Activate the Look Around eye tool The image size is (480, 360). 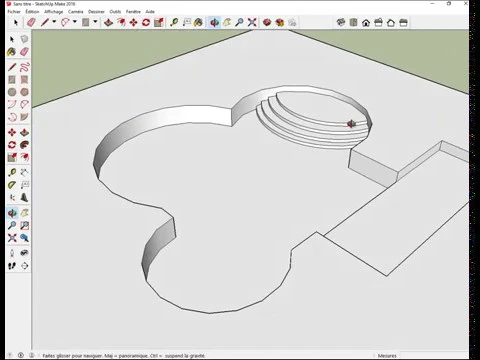pos(24,253)
